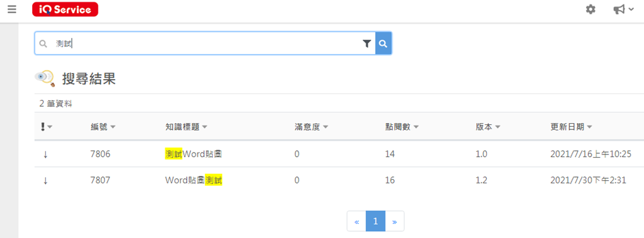Open article 測試Word貼圖
The width and height of the screenshot is (644, 238).
click(x=194, y=154)
